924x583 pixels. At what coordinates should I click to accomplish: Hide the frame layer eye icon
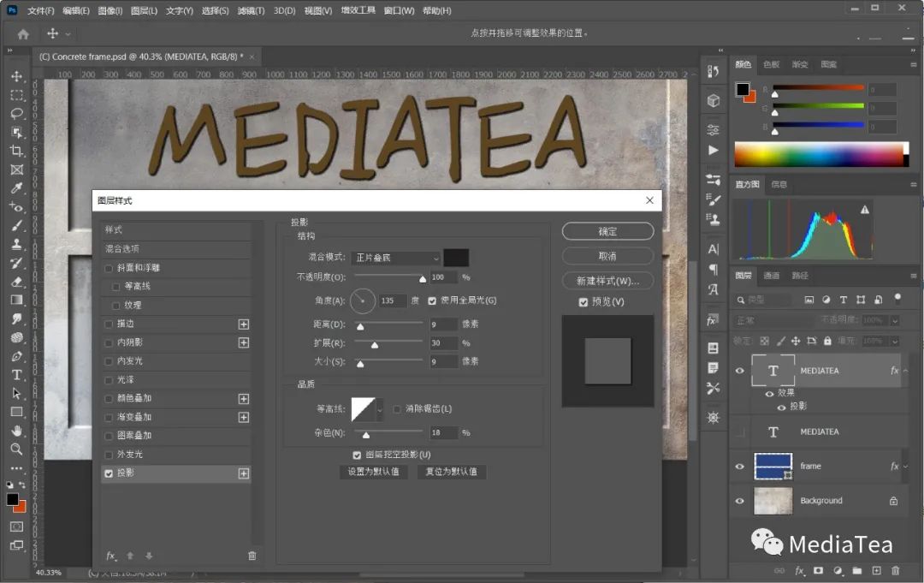739,467
